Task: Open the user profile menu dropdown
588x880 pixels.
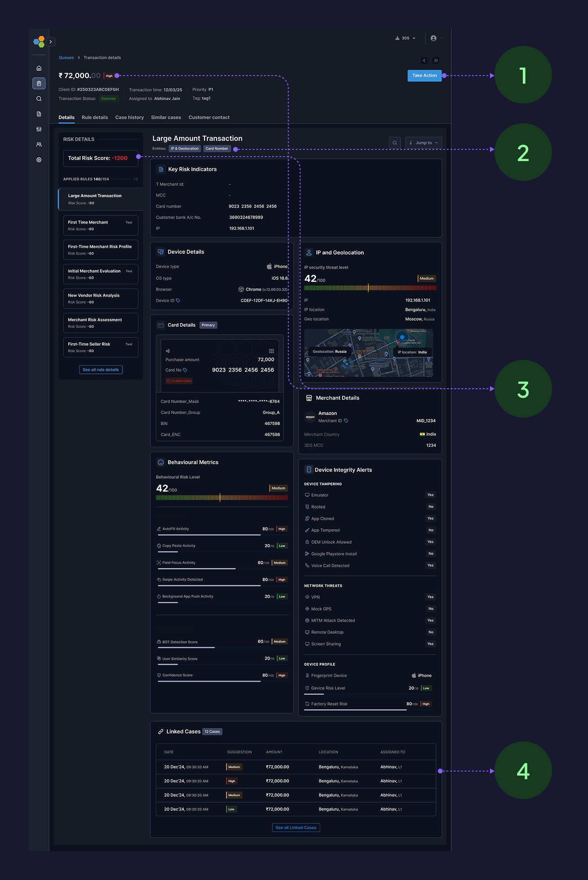Action: click(437, 39)
